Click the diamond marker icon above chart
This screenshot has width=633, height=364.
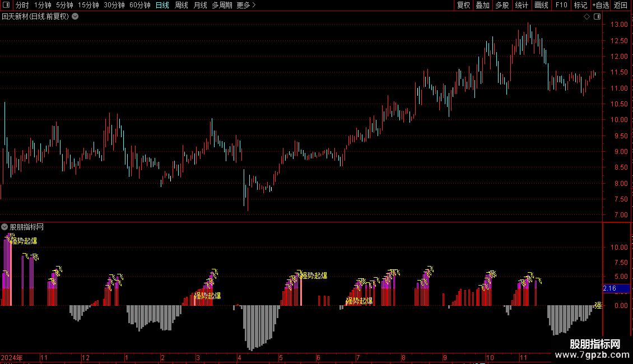tap(587, 17)
